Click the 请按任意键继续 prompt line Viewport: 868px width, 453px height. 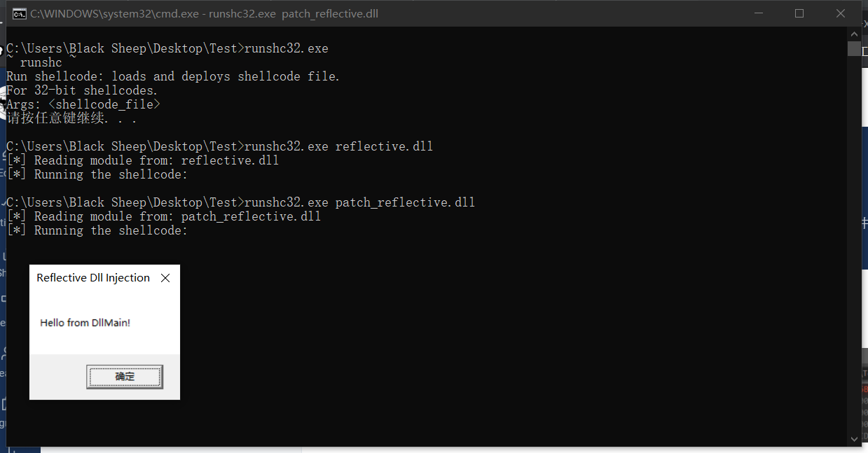tap(71, 118)
